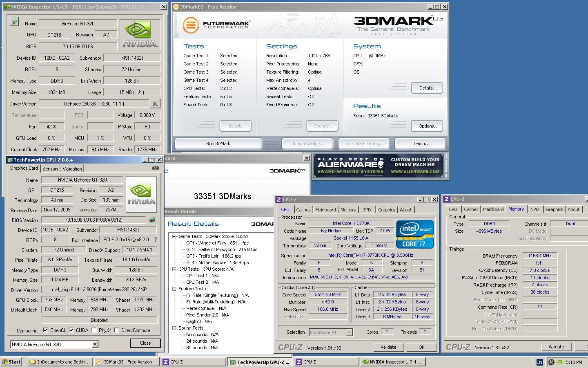Open Processor #1 selection dropdown in CPU-Z
This screenshot has height=368, width=588.
349,332
